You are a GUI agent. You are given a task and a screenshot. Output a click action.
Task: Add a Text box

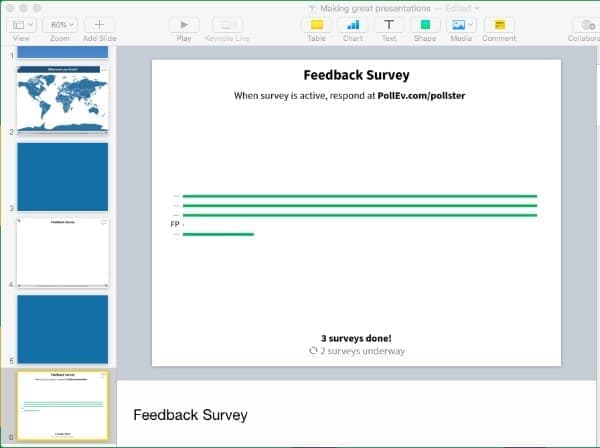[389, 24]
